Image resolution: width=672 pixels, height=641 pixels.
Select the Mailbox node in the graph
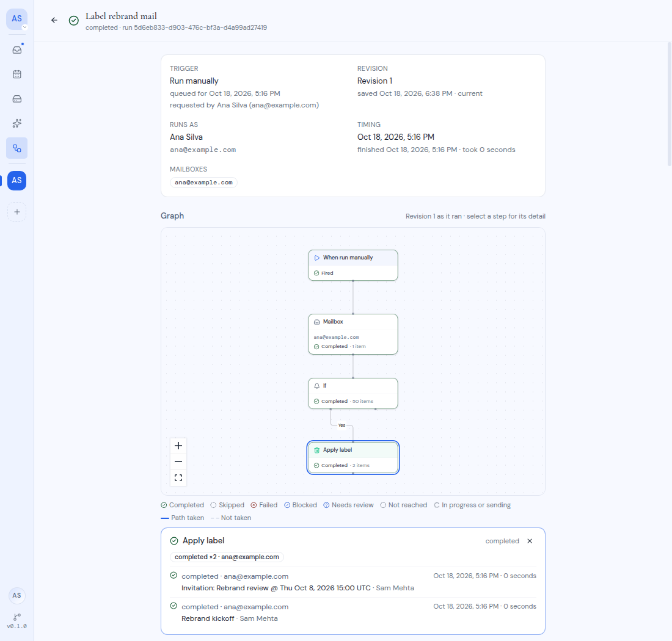(353, 335)
